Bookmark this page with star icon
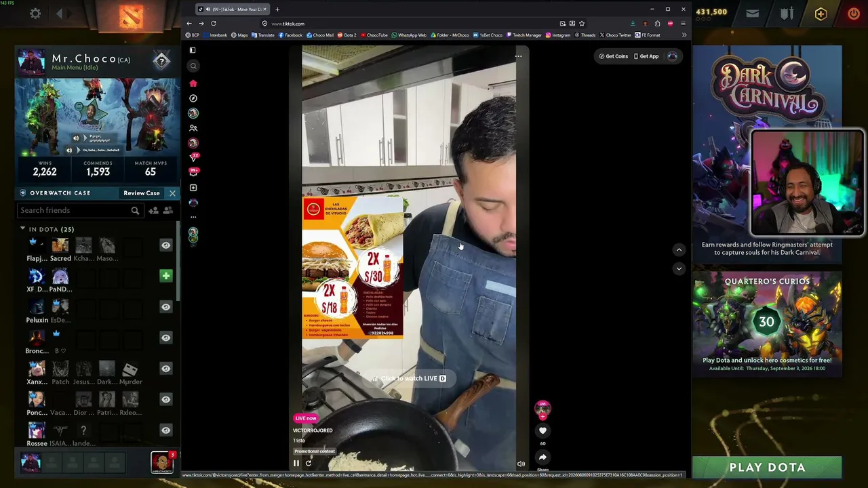Screen dimensions: 868x488 click(582, 24)
